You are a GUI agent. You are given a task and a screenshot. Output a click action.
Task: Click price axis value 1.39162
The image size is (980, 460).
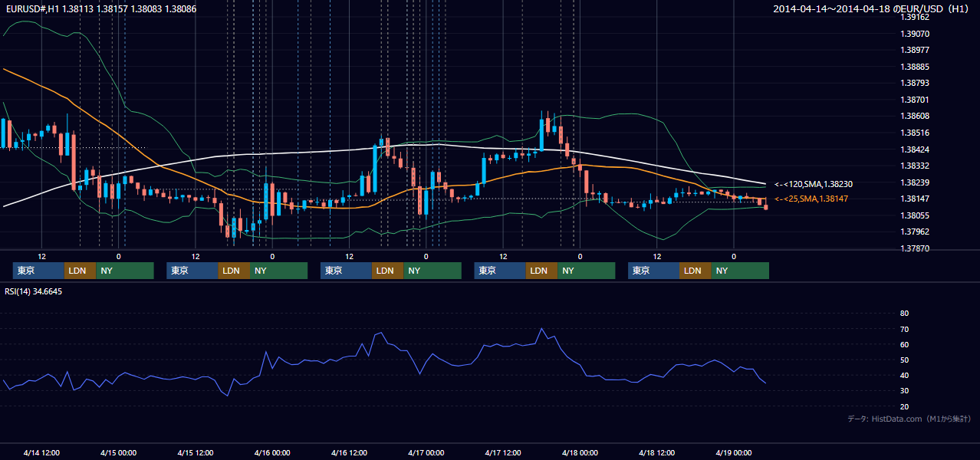915,16
